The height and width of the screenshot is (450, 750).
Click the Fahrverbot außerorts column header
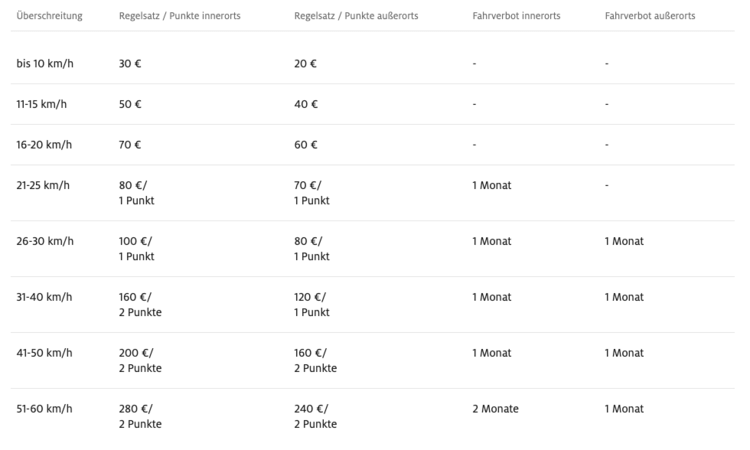pos(650,17)
